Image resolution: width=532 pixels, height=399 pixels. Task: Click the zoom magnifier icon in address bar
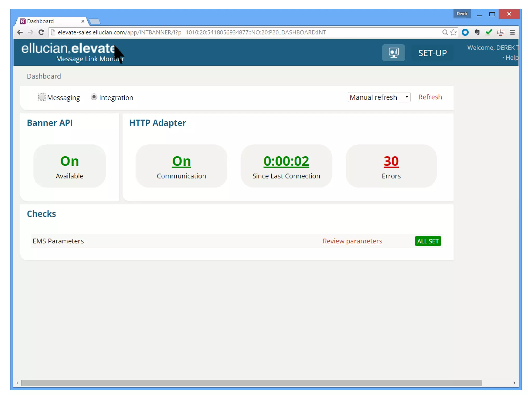(x=445, y=32)
